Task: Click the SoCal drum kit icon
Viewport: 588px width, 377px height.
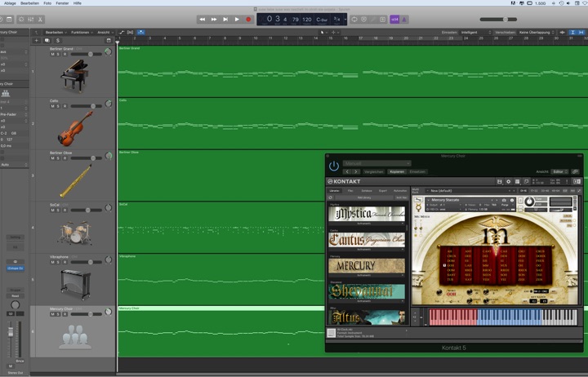Action: tap(75, 233)
